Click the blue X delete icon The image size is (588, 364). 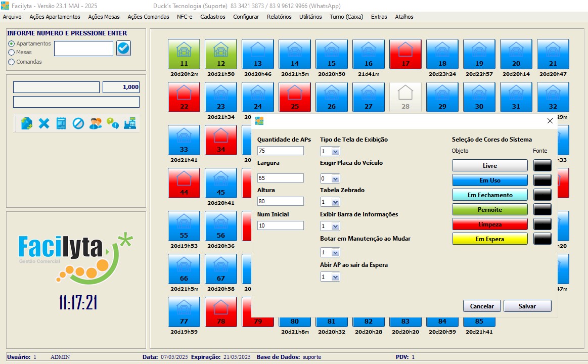[x=44, y=123]
